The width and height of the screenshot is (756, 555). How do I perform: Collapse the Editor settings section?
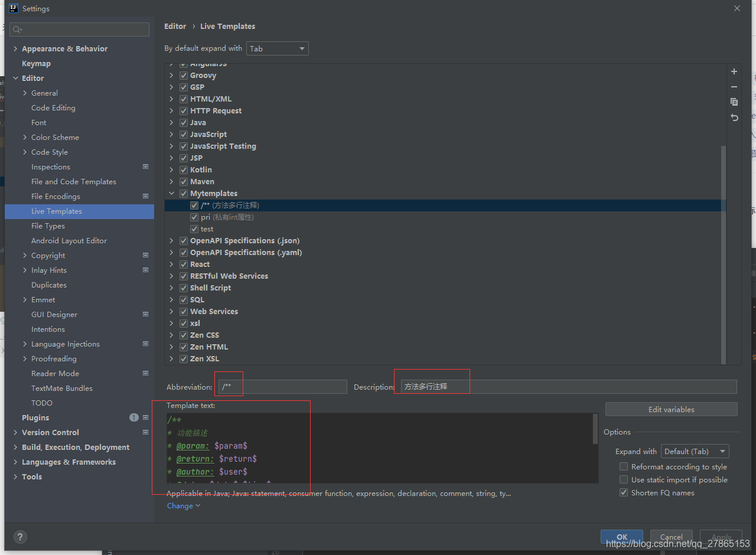point(15,78)
